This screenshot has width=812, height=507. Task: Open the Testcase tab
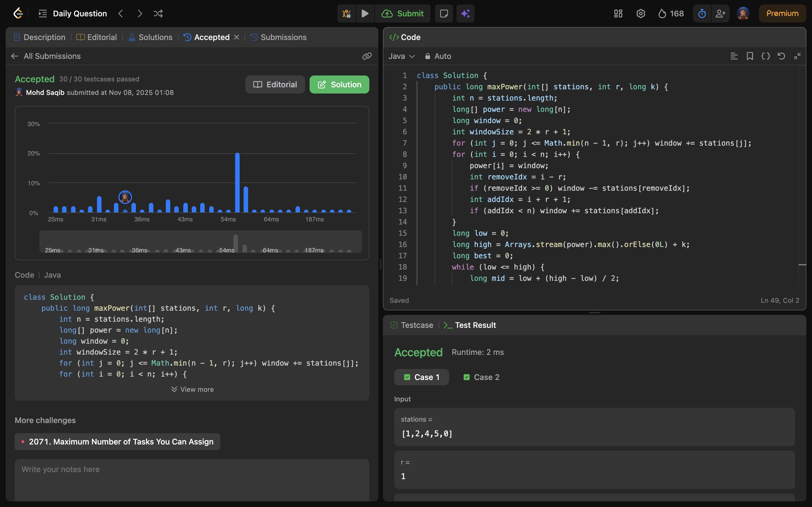pyautogui.click(x=412, y=325)
